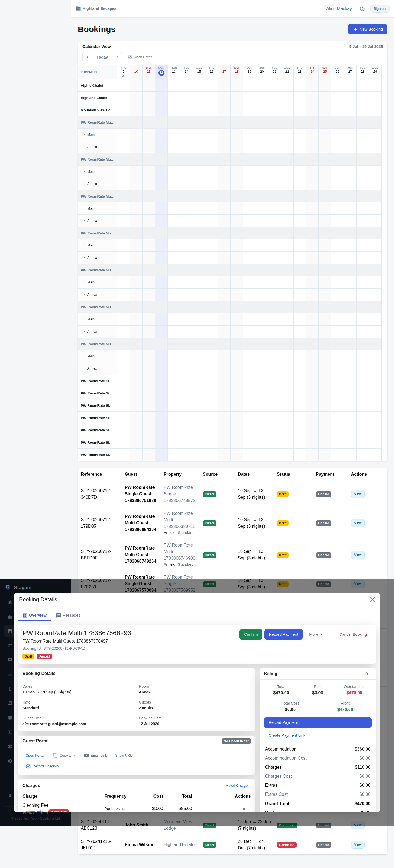Click the Copy Link icon in Guest Portal
Viewport: 394px width, 868px height.
click(x=55, y=756)
